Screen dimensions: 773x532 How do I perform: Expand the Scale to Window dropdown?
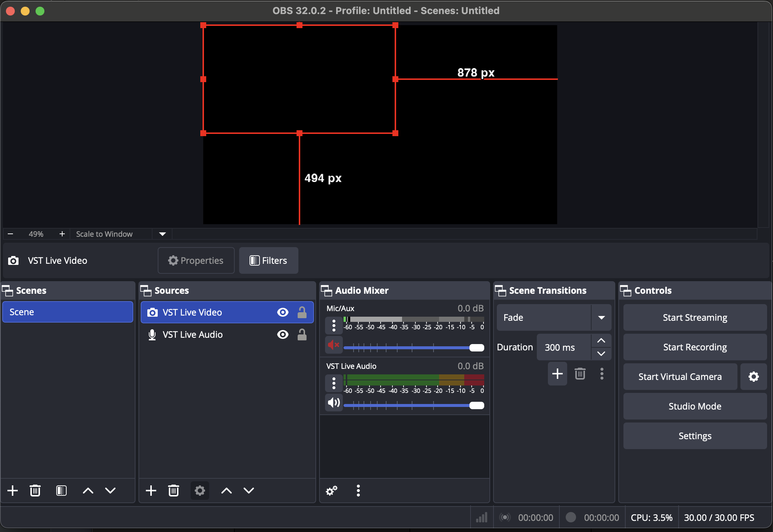[x=162, y=234]
